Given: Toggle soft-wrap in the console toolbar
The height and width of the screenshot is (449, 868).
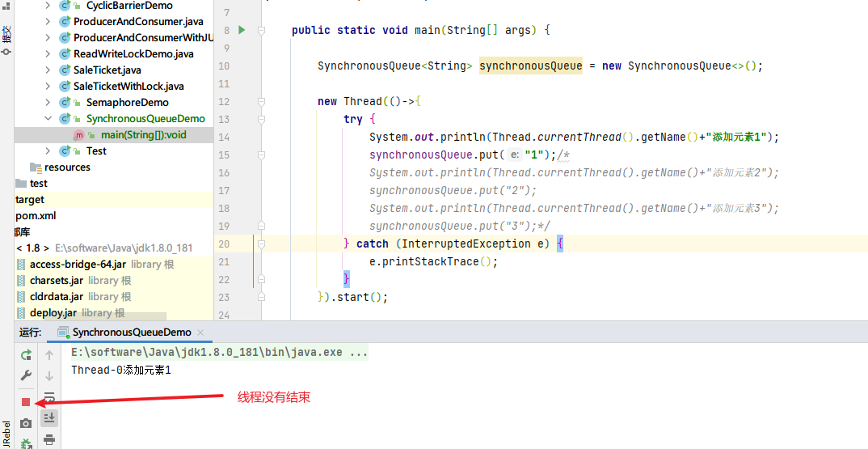Looking at the screenshot, I should (49, 397).
